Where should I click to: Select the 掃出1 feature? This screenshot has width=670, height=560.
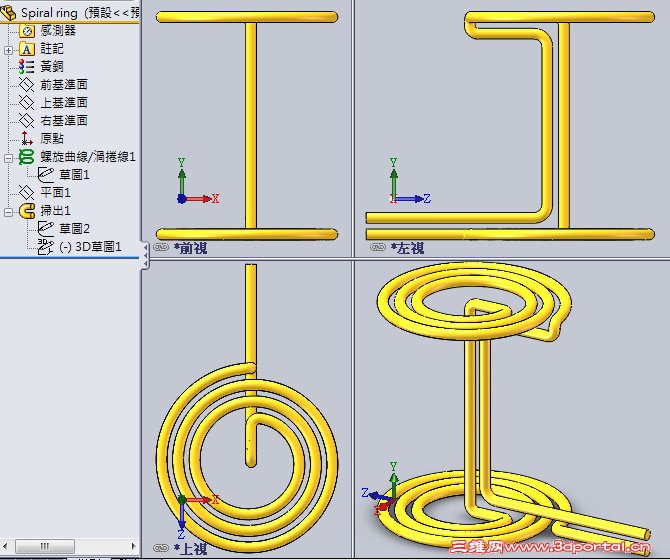coord(55,211)
